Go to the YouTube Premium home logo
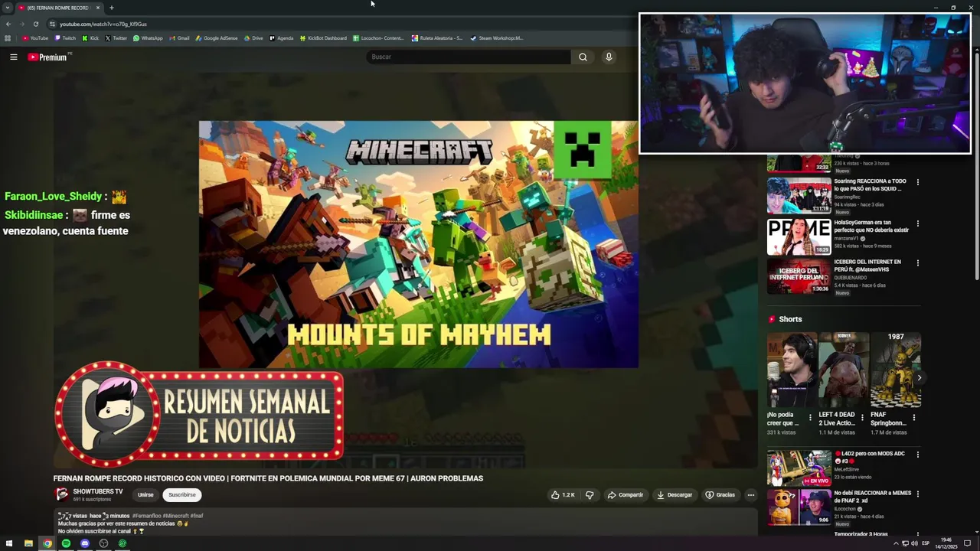980x551 pixels. point(47,57)
